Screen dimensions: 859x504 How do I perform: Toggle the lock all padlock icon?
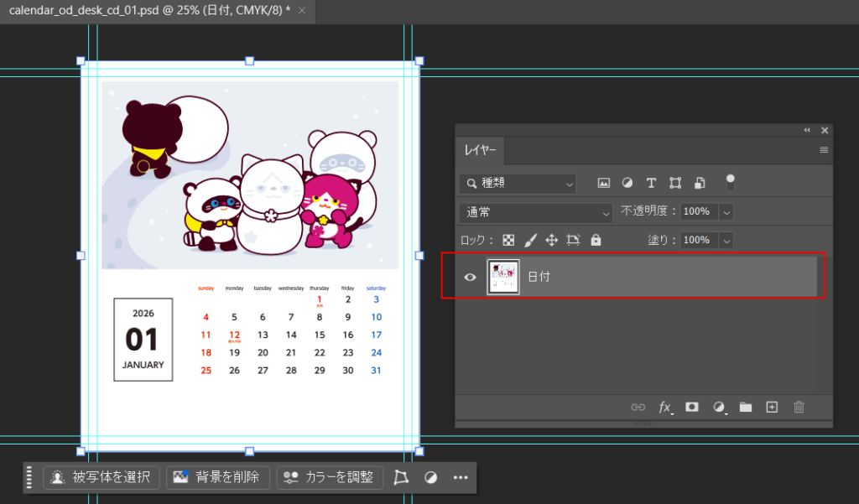pos(596,240)
